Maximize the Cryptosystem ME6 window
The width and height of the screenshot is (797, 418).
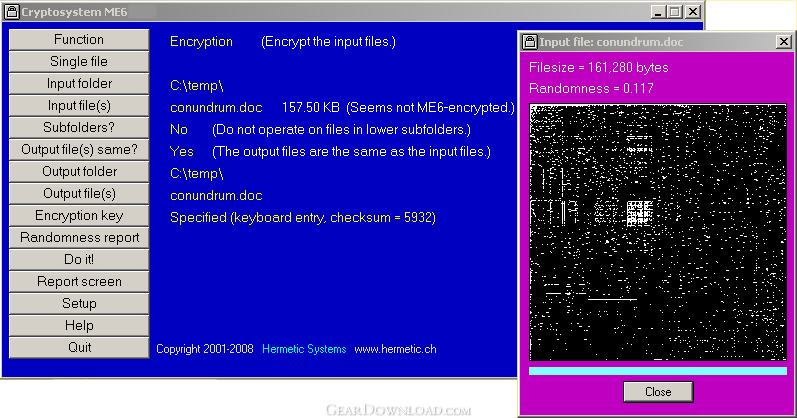[x=675, y=12]
